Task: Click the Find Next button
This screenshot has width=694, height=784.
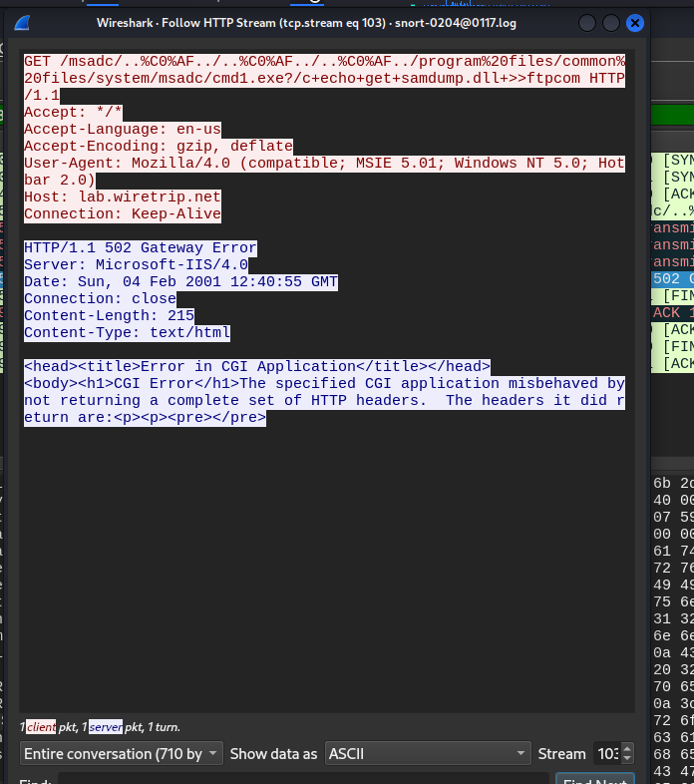Action: click(x=595, y=779)
